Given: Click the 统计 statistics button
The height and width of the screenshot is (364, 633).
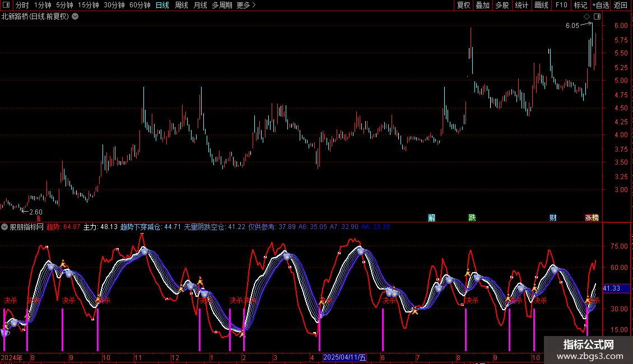Looking at the screenshot, I should (522, 5).
